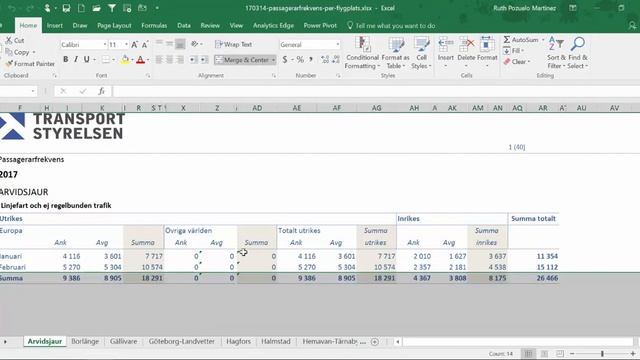640x360 pixels.
Task: Click Decrease Indent icon
Action: pos(193,60)
